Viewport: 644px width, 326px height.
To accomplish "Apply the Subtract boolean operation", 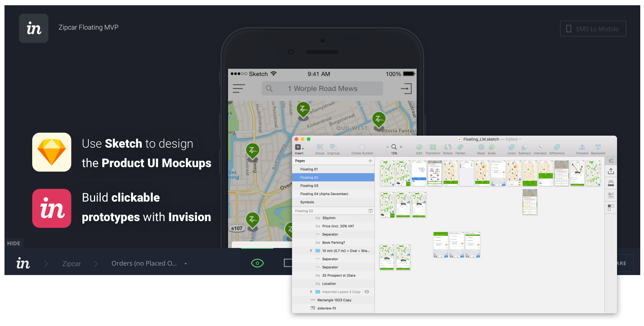I will (525, 149).
